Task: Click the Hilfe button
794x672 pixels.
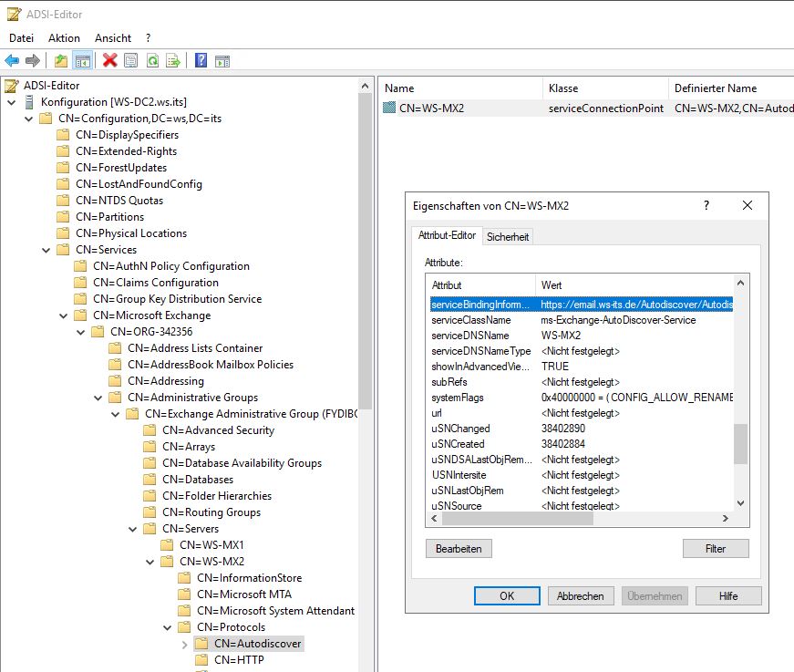Action: [728, 596]
